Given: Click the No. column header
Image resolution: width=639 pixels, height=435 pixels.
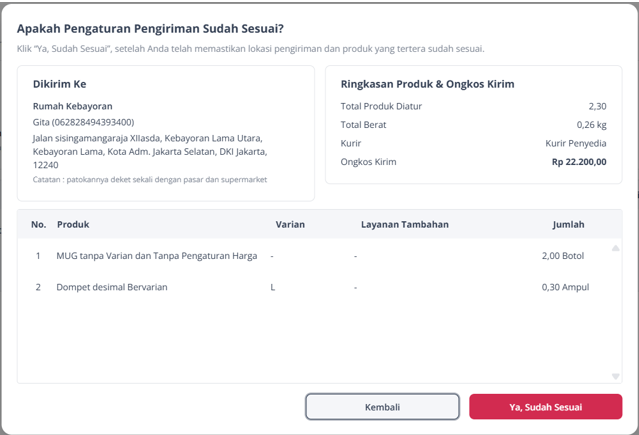Looking at the screenshot, I should 38,224.
